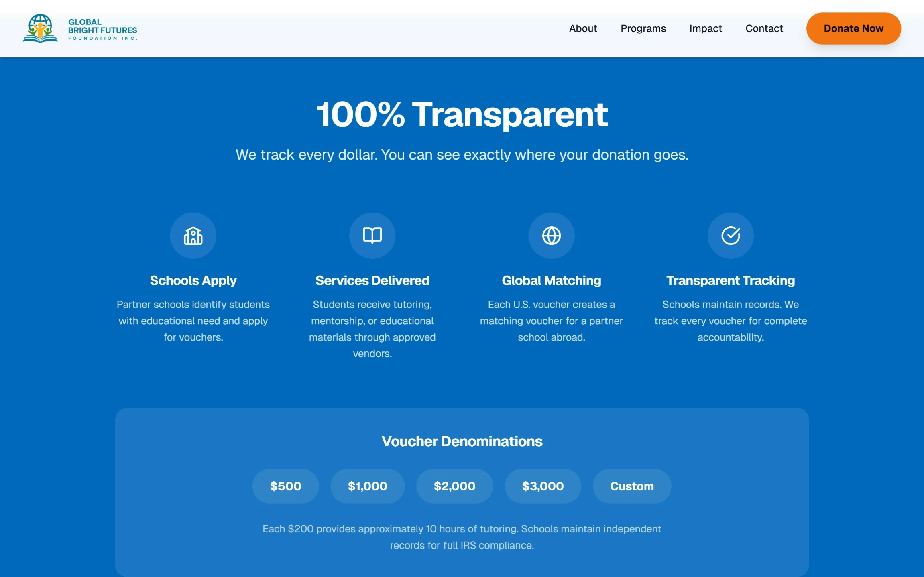Open the Contact nav link

pyautogui.click(x=764, y=28)
